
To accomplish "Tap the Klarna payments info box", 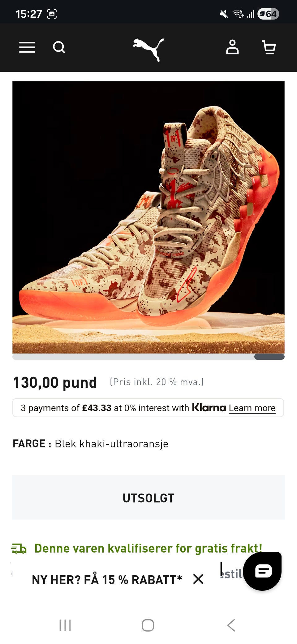I will point(148,408).
